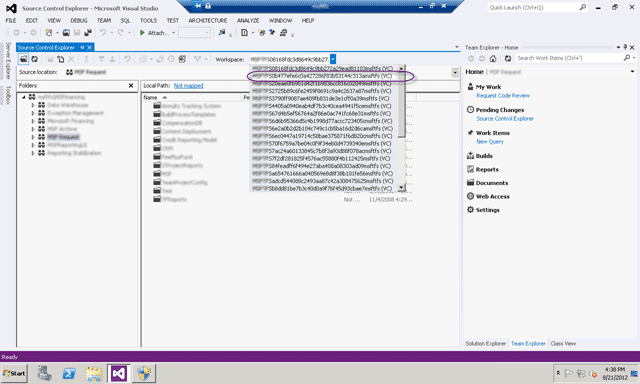This screenshot has height=384, width=640.
Task: Click the History clock icon in Source Control toolbar
Action: [171, 59]
